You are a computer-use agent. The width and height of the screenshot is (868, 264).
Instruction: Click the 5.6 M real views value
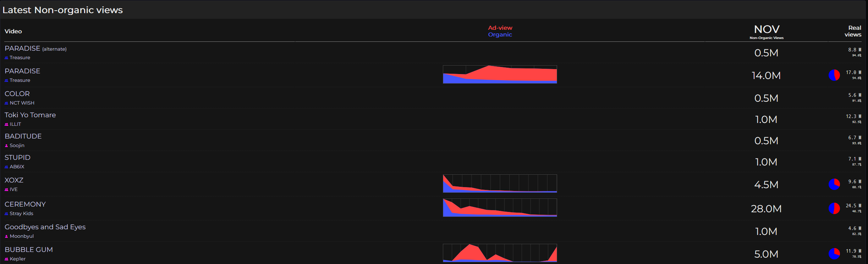tap(855, 95)
